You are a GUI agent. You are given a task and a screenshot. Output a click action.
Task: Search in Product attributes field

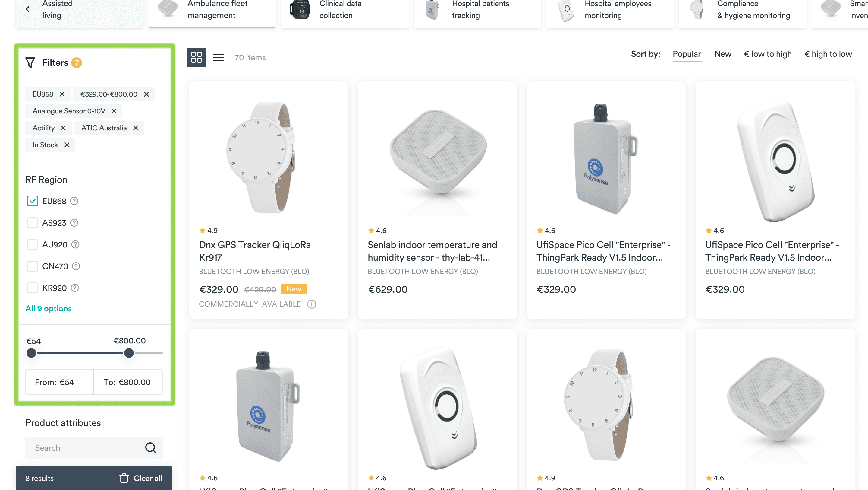(93, 448)
